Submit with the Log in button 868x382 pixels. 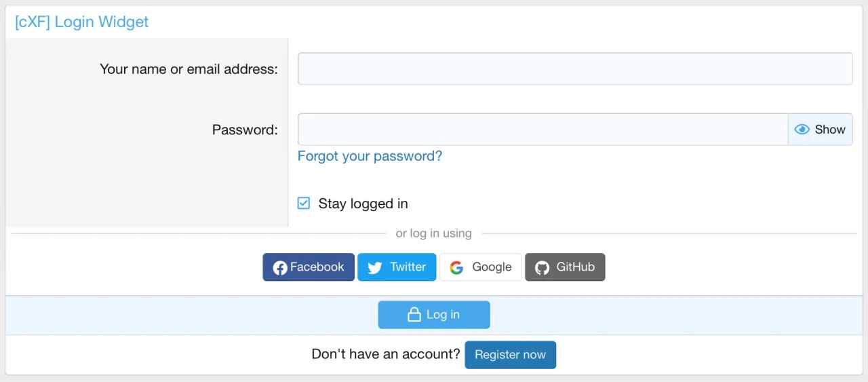[x=434, y=315]
